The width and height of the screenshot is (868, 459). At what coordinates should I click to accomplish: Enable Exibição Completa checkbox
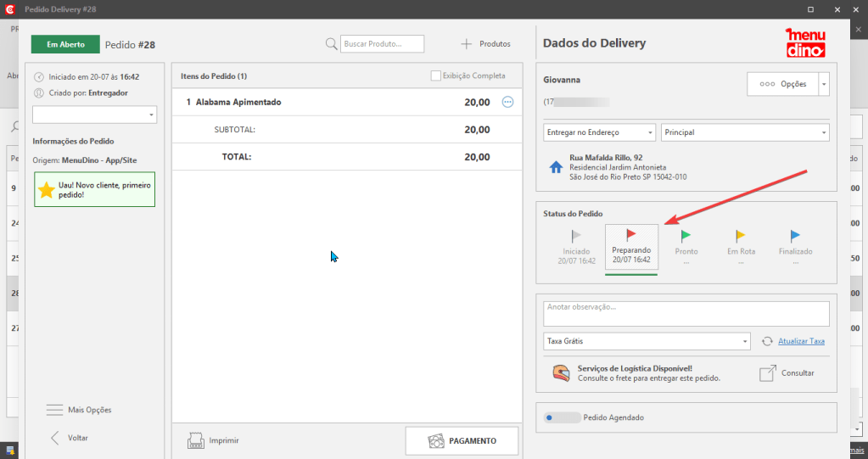coord(435,76)
